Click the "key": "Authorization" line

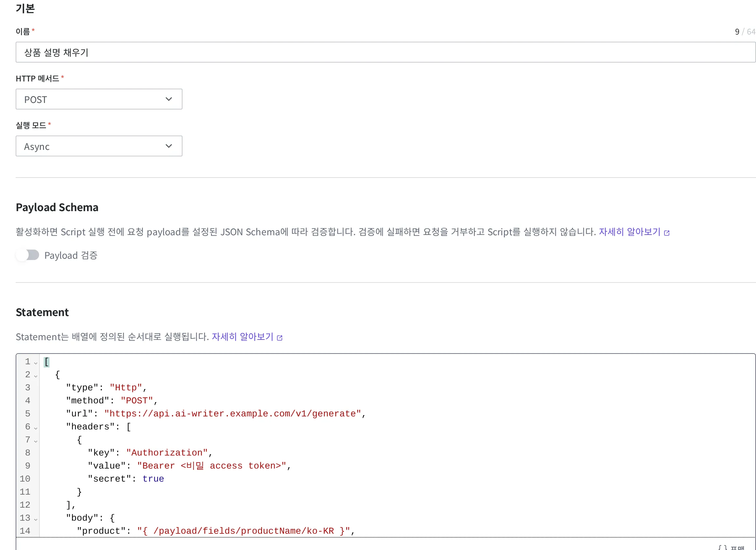pos(150,453)
